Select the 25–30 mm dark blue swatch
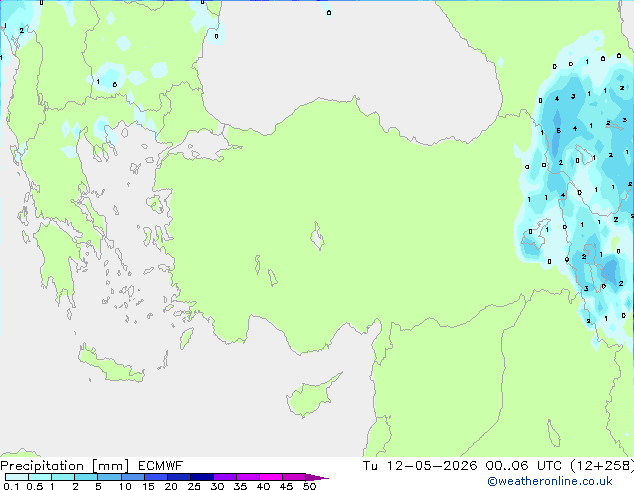Viewport: 634px width, 490px height. tap(201, 477)
